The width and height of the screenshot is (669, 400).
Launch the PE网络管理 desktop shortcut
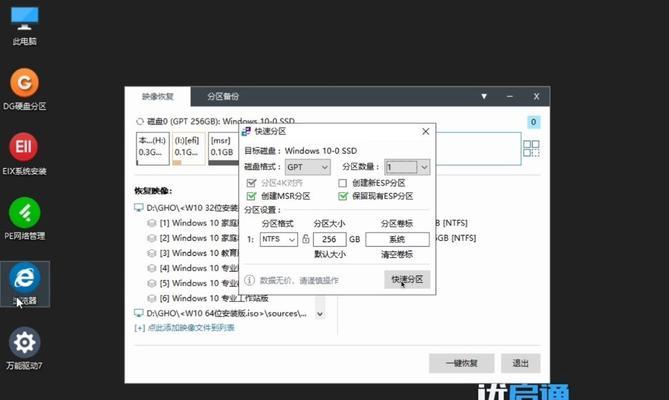24,218
